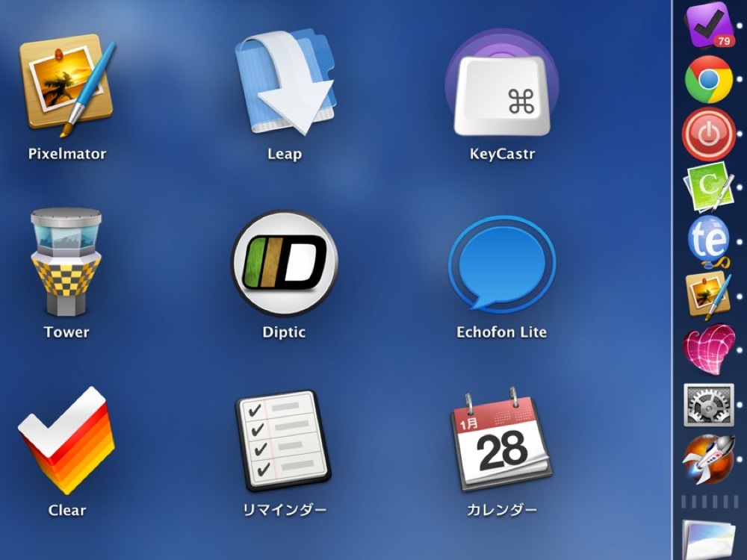Screen dimensions: 747x560
Task: Launch the Tower app icon
Action: pyautogui.click(x=66, y=262)
